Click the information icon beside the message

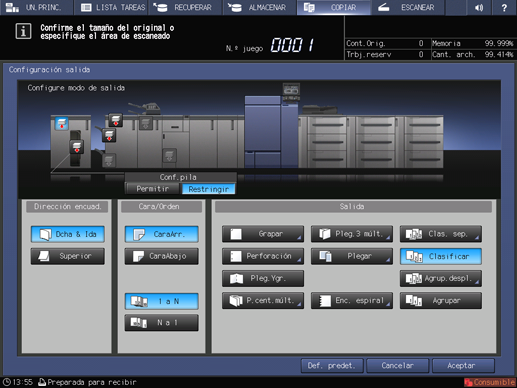coord(23,31)
